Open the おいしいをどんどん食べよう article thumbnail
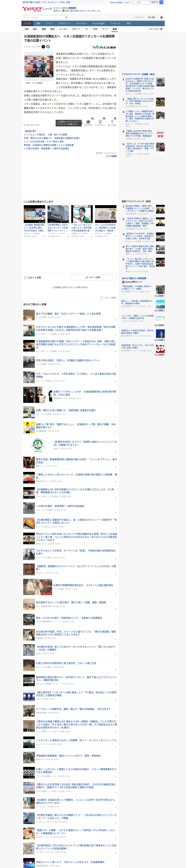This screenshot has height=868, width=186. pos(82,214)
